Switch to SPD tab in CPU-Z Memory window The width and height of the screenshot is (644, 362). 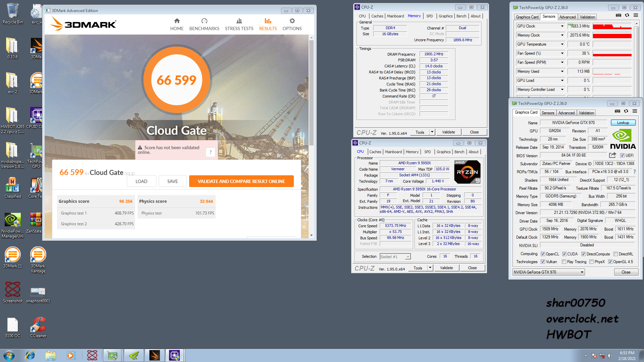tap(429, 16)
